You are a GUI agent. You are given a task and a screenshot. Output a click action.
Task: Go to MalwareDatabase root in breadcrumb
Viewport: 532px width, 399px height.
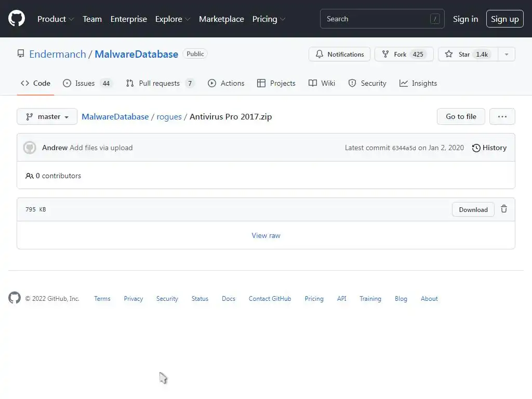click(x=115, y=116)
